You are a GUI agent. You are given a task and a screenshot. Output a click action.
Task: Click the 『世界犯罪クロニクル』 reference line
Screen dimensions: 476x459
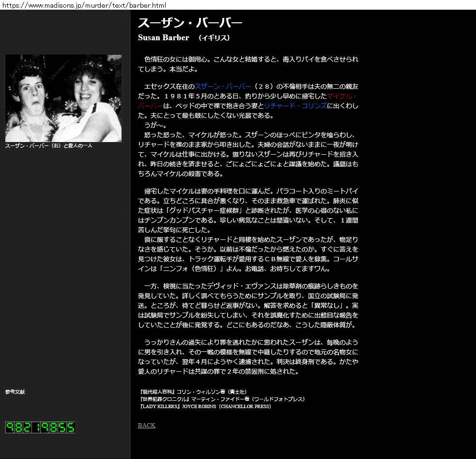pos(222,399)
